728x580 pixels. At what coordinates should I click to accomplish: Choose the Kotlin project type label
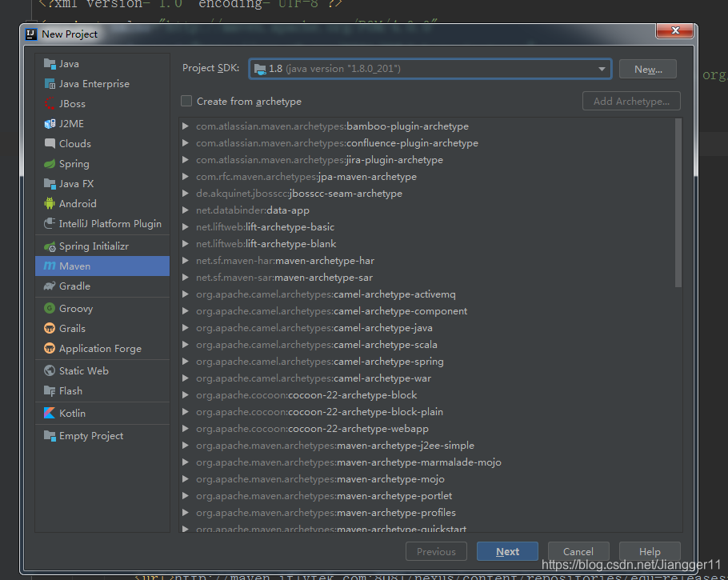pos(73,413)
